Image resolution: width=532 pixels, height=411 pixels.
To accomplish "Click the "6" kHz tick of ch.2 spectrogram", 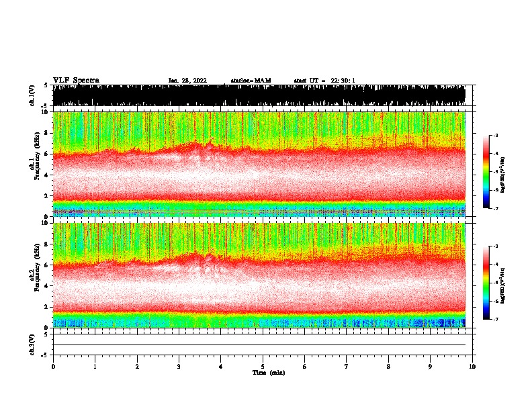I will [47, 265].
